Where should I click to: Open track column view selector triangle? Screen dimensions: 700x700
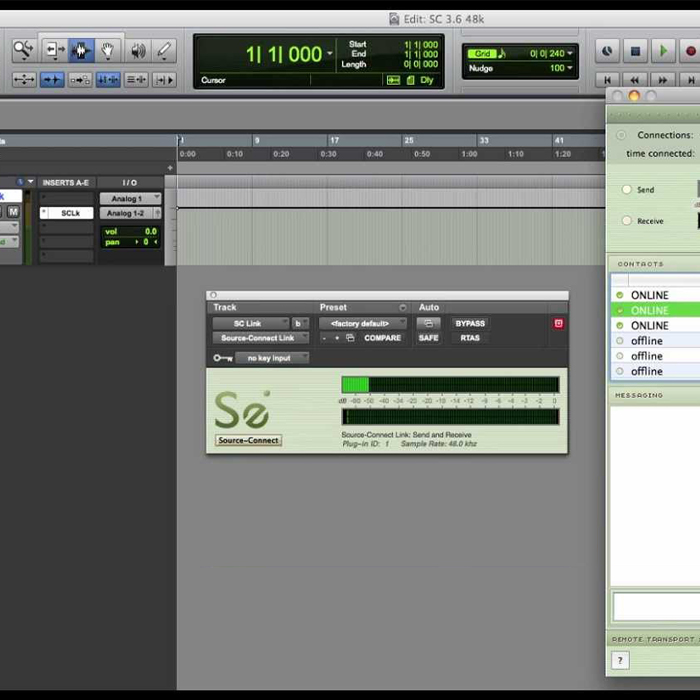pos(30,182)
